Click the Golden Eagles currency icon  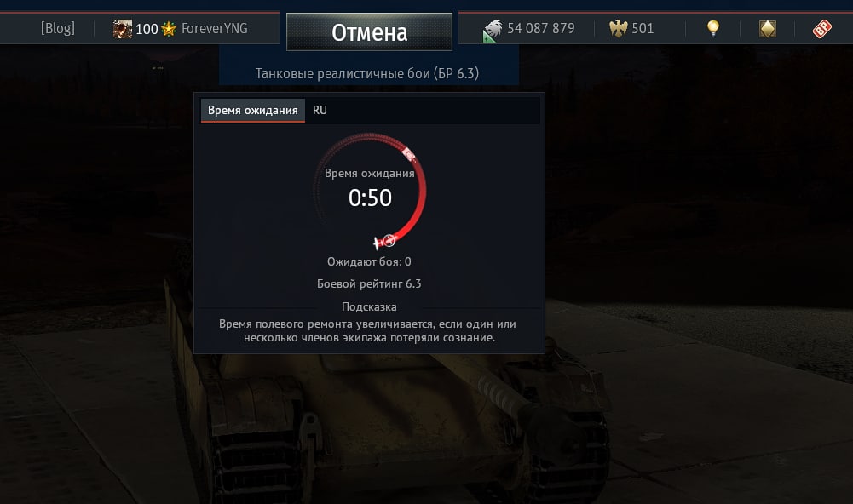click(x=618, y=28)
